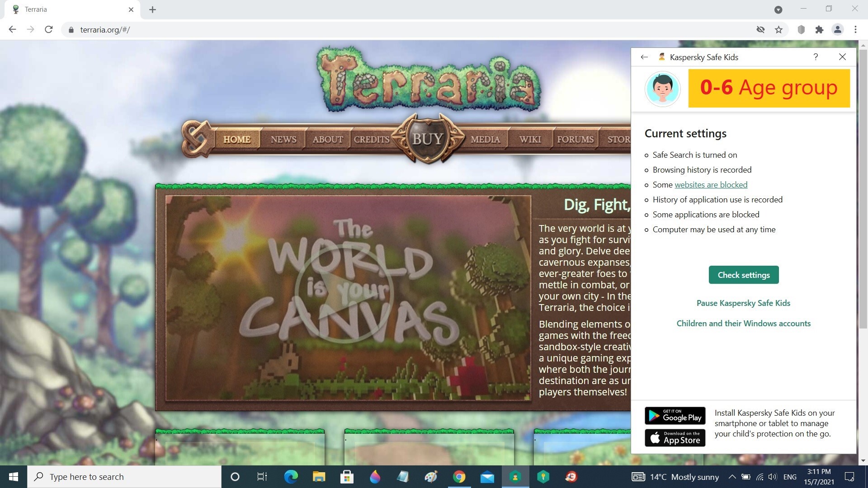Open Kaspersky Safe Kids taskbar icon
This screenshot has width=868, height=488.
point(515,477)
